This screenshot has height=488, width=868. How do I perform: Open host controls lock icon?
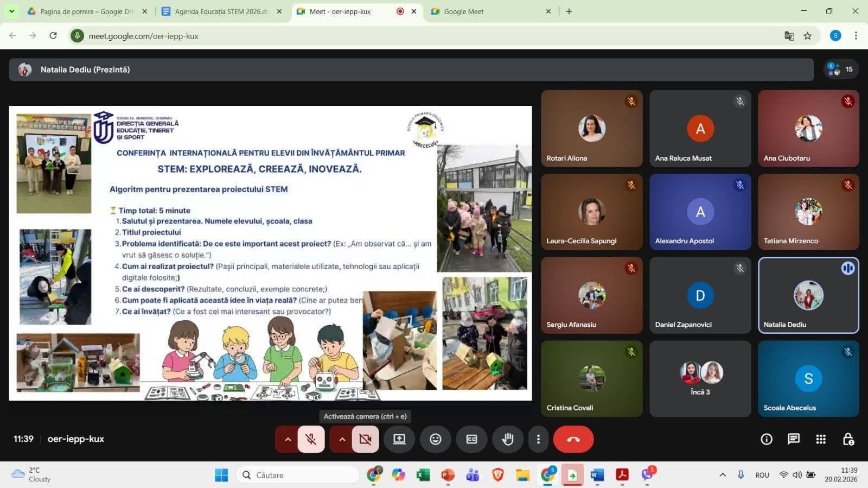click(848, 439)
